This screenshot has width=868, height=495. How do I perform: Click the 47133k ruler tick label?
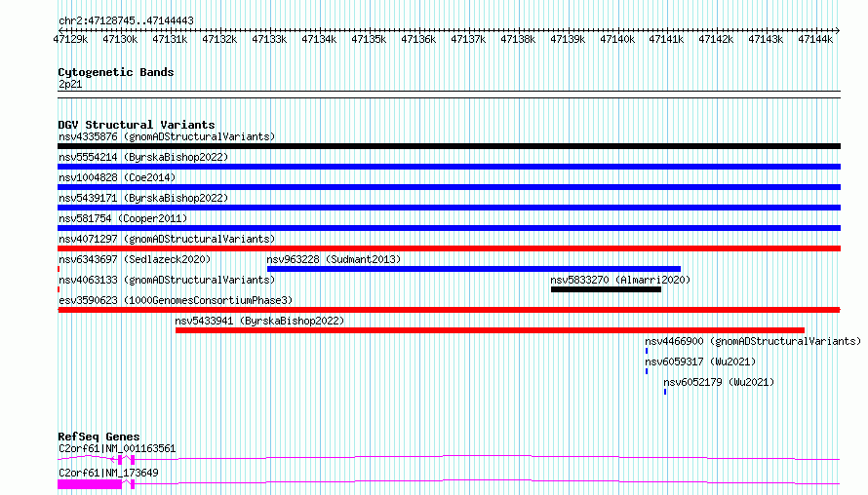point(269,39)
